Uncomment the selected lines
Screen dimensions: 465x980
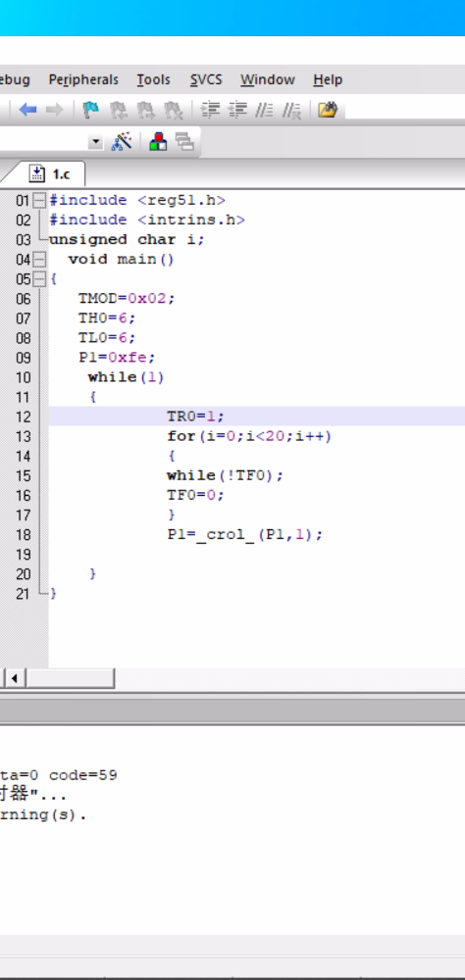click(291, 111)
